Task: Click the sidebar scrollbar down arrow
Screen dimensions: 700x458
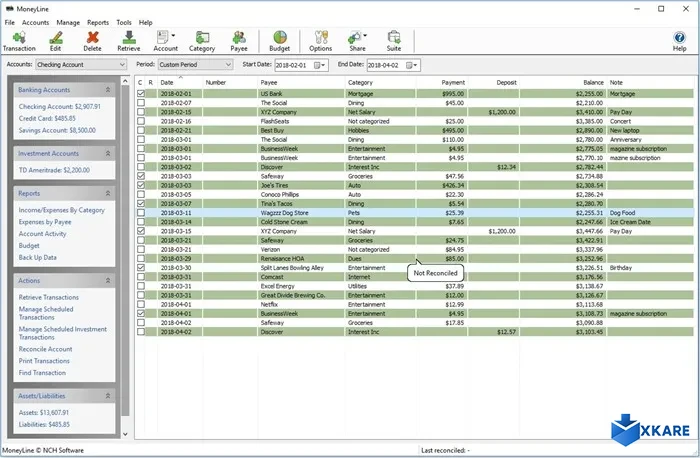Action: 125,433
